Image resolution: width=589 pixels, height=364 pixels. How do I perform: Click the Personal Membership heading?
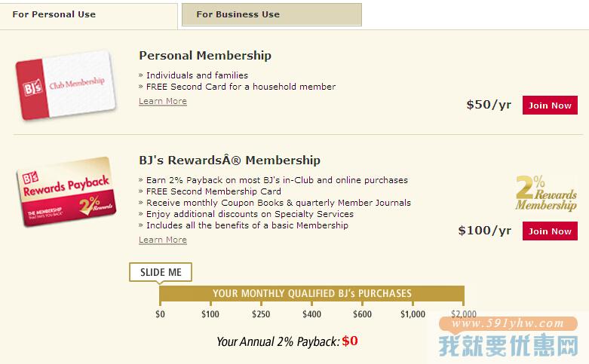[x=205, y=56]
